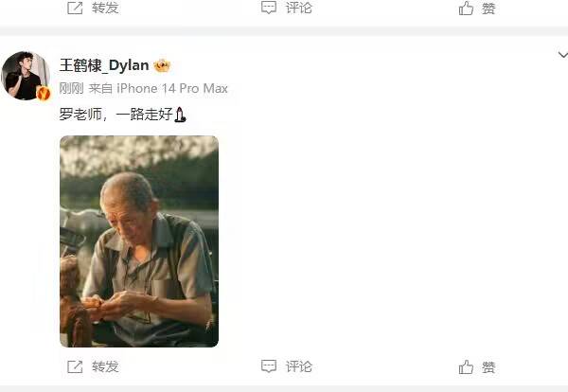Toggle the 赞 like label of the preceding post

click(488, 8)
